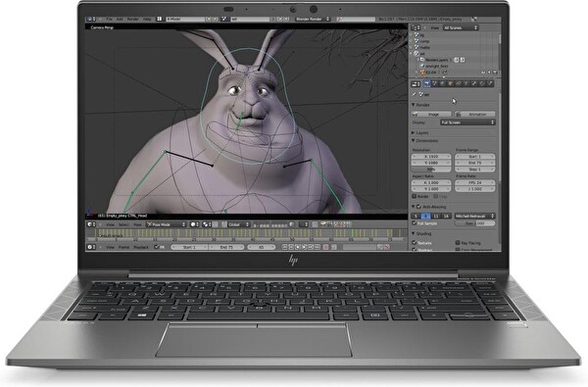Screen dimensions: 588x387
Task: Click the resolution percentage 50% slider
Action: coord(431,169)
